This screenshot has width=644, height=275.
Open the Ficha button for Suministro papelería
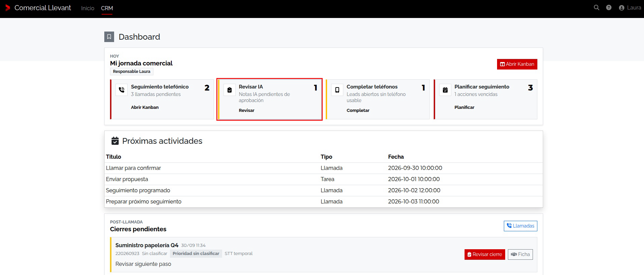tap(520, 254)
